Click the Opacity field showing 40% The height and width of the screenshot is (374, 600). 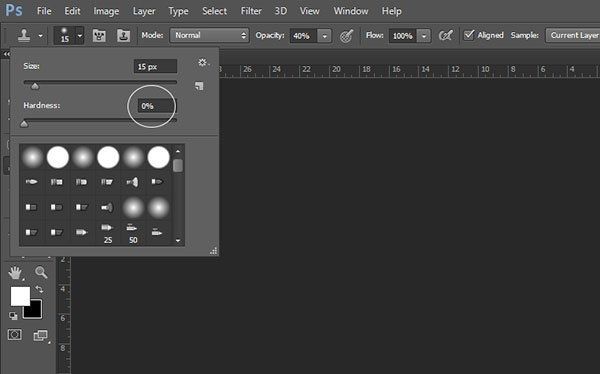click(303, 36)
